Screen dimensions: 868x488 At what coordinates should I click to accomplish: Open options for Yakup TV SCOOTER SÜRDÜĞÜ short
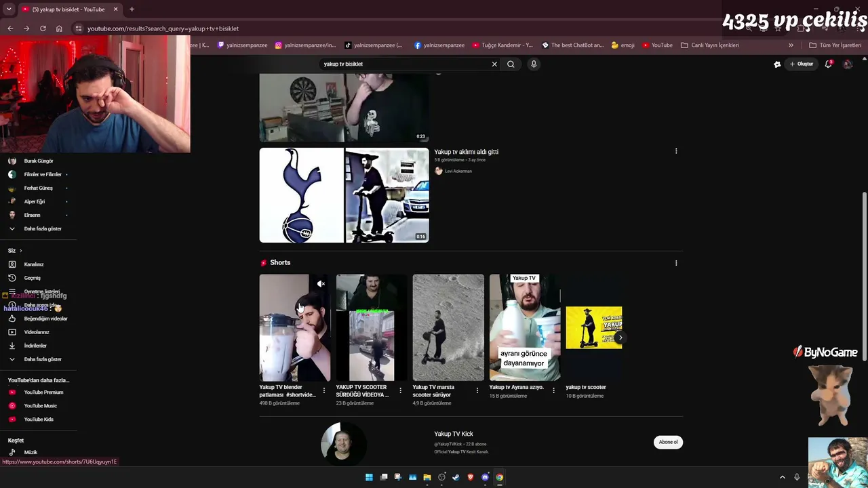(x=400, y=390)
